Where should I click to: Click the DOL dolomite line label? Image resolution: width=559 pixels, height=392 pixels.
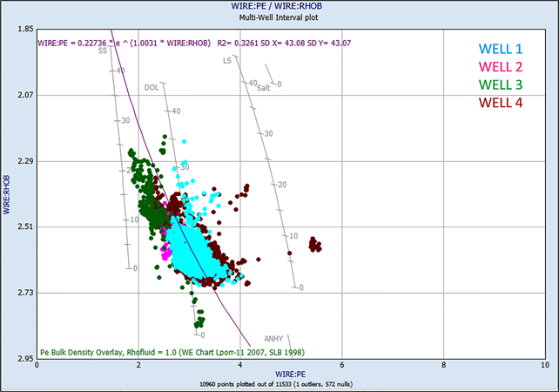[152, 87]
